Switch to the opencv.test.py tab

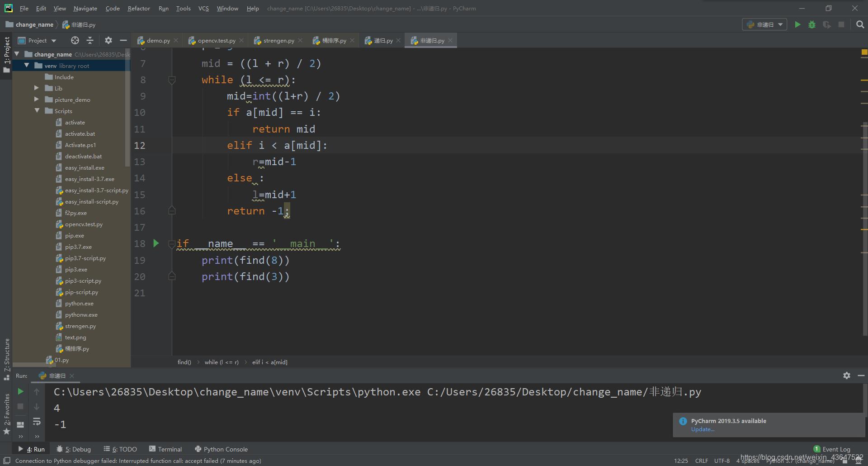click(216, 40)
